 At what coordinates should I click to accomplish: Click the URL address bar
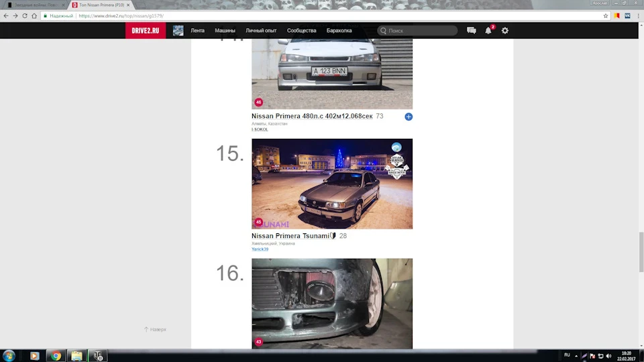point(321,15)
